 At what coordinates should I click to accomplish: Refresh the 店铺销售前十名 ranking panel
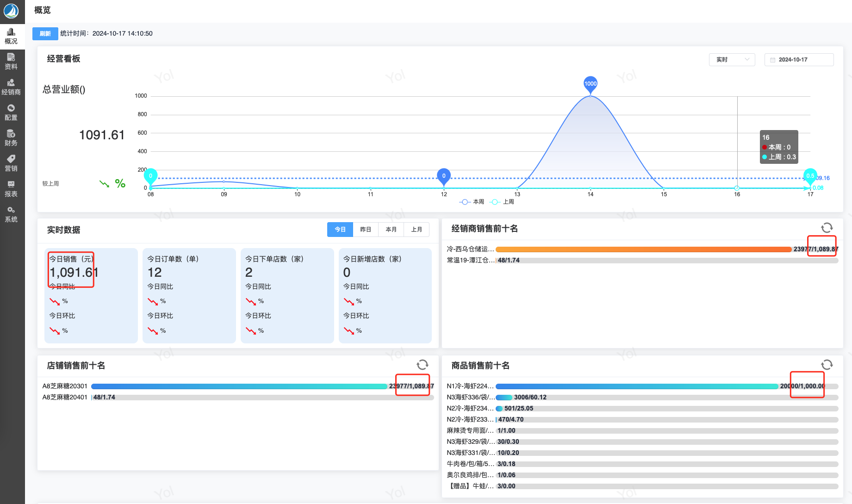(x=422, y=365)
